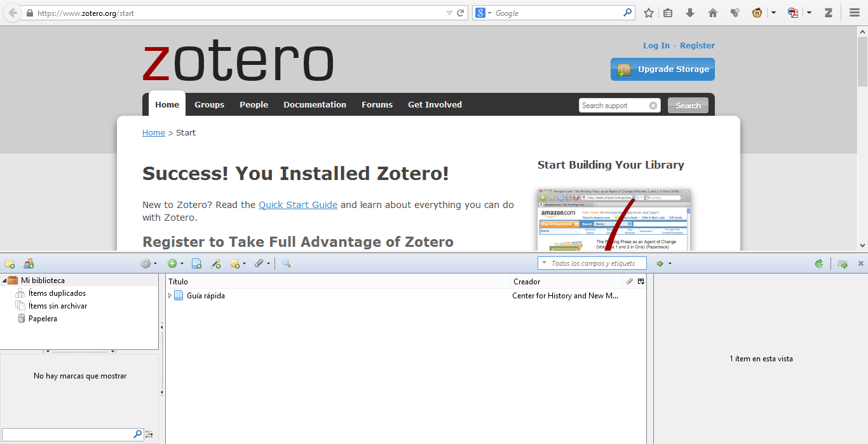Screen dimensions: 868x444
Task: Open the gear actions menu
Action: [x=147, y=263]
